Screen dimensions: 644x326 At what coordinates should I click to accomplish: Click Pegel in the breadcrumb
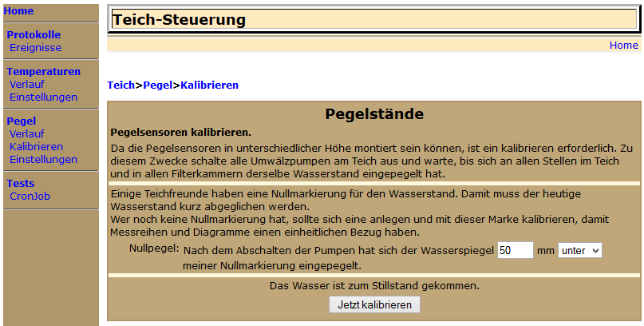pyautogui.click(x=158, y=85)
